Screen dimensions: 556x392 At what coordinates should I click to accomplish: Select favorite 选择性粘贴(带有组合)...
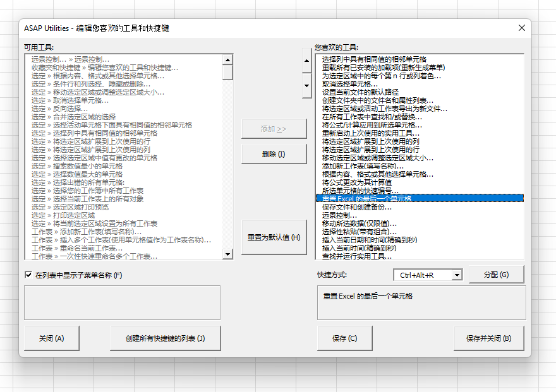360,232
